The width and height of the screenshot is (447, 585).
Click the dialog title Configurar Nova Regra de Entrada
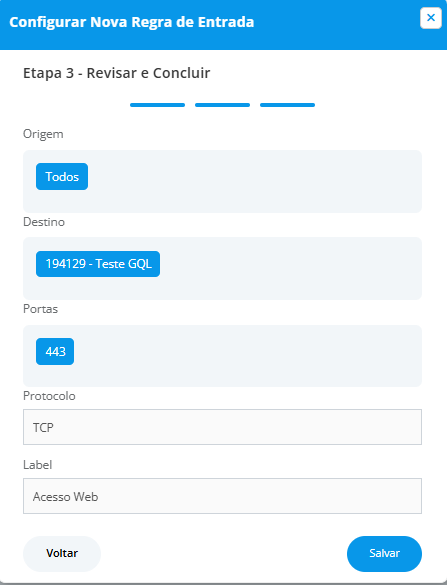131,22
